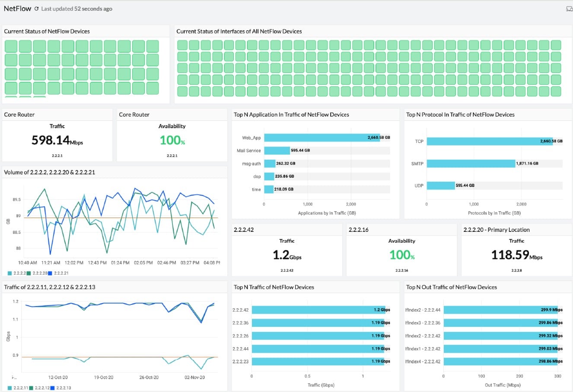Toggle the 2.2.2.20 legend swatch in Volume chart
This screenshot has width=573, height=392.
(29, 273)
